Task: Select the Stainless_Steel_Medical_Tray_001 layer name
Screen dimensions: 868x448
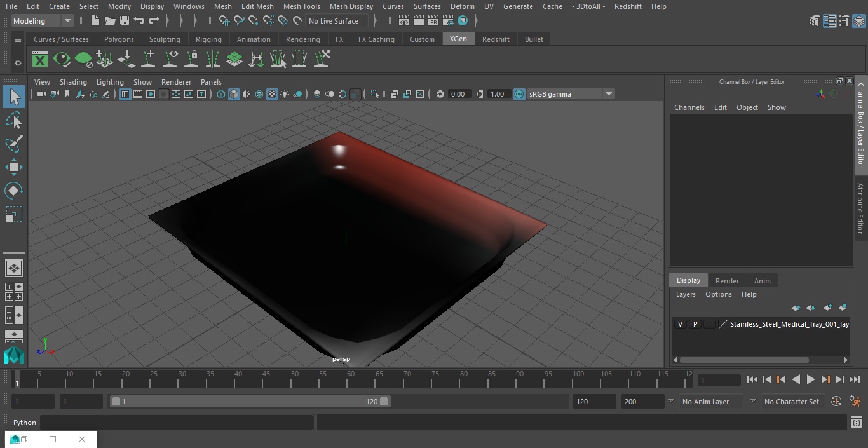Action: click(x=790, y=324)
